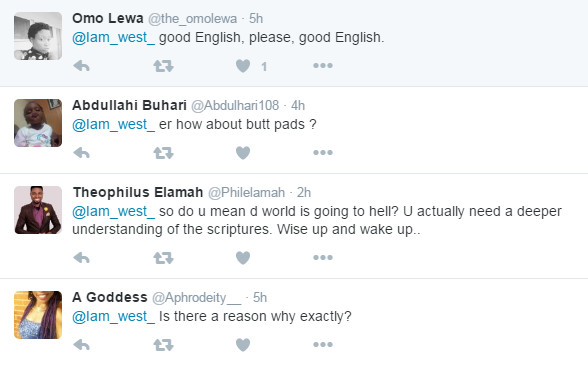This screenshot has width=588, height=365.
Task: Retweet Omo Lewa's good English tweet
Action: 163,66
